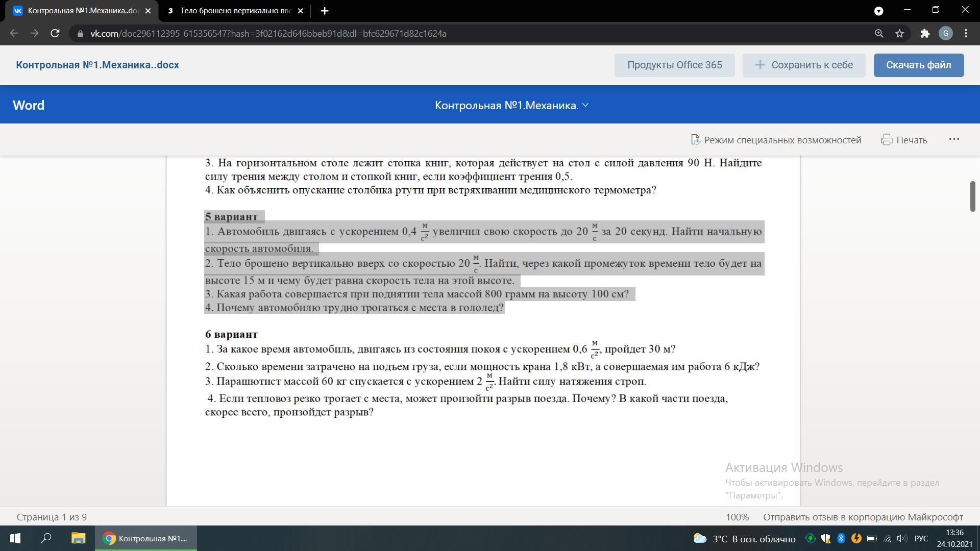The height and width of the screenshot is (551, 980).
Task: Open the weather widget 3°C В осн. облачно
Action: click(x=744, y=539)
